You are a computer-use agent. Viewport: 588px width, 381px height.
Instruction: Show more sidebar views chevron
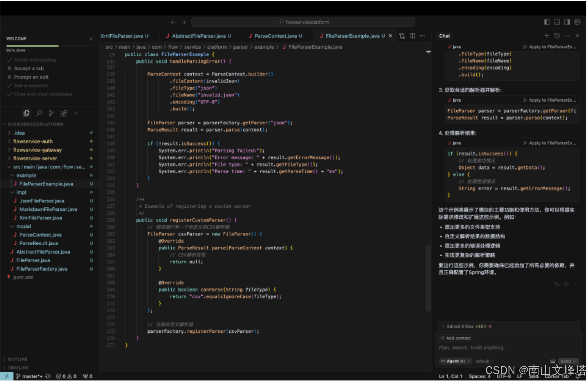click(76, 113)
